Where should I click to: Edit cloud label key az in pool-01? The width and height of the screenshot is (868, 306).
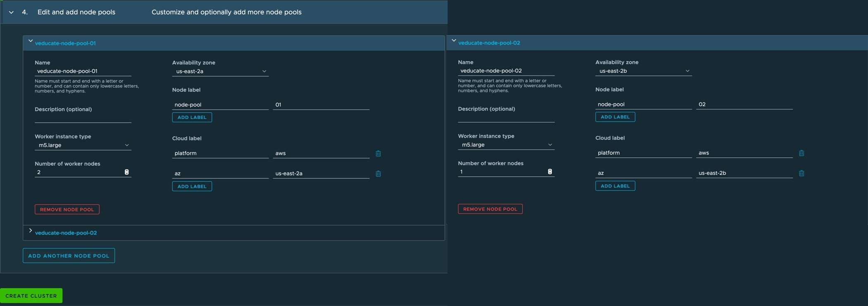point(220,173)
